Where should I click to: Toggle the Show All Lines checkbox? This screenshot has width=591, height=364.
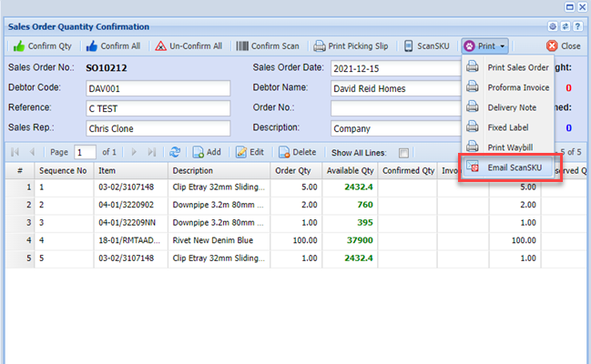[403, 153]
